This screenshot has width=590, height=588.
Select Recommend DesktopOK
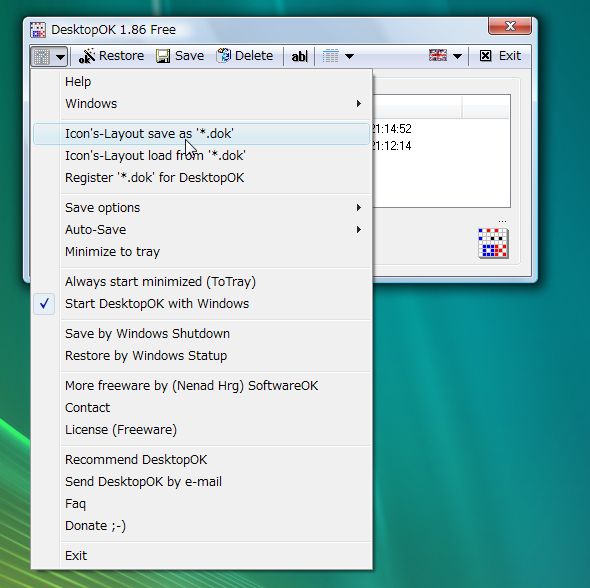(202, 459)
